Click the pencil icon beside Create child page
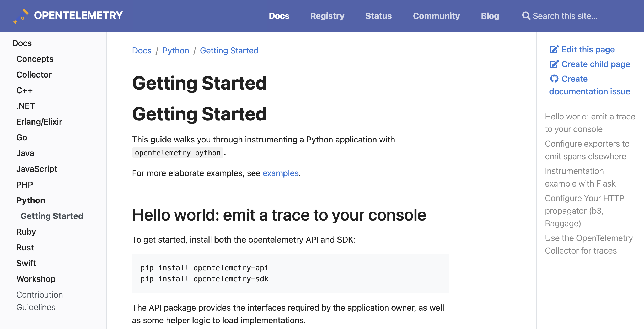The width and height of the screenshot is (644, 329). pyautogui.click(x=554, y=64)
